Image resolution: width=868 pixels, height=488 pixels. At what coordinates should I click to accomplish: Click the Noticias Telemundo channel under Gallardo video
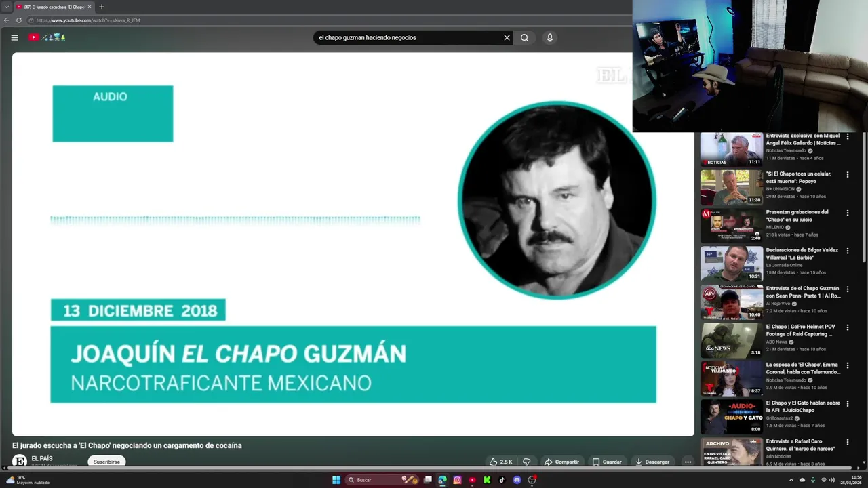[786, 150]
